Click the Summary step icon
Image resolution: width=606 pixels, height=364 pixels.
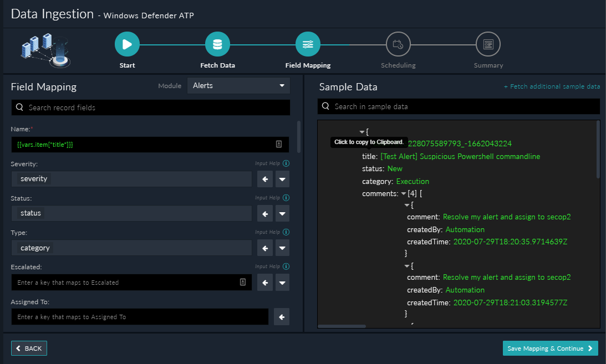point(488,44)
